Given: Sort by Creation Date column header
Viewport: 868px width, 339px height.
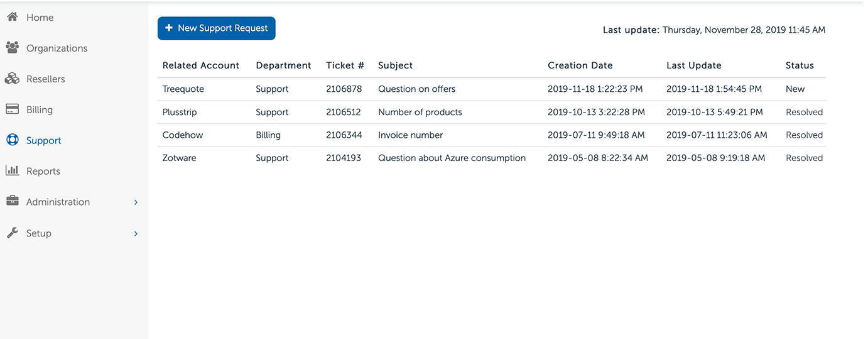Looking at the screenshot, I should tap(580, 65).
